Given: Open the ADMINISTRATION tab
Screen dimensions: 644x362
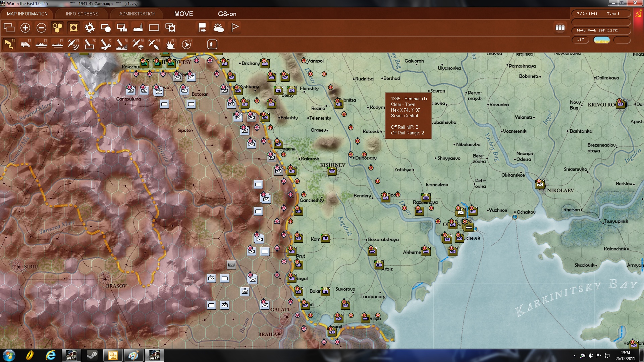Looking at the screenshot, I should pyautogui.click(x=137, y=14).
